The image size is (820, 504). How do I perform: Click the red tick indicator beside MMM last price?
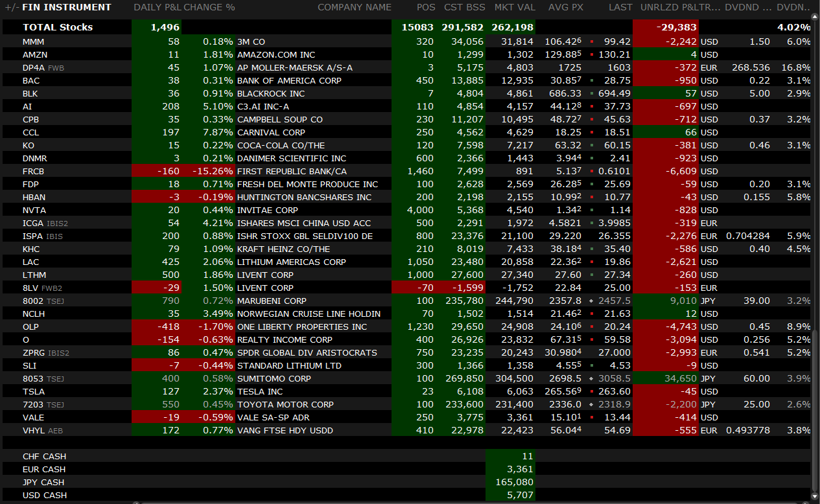click(x=592, y=42)
